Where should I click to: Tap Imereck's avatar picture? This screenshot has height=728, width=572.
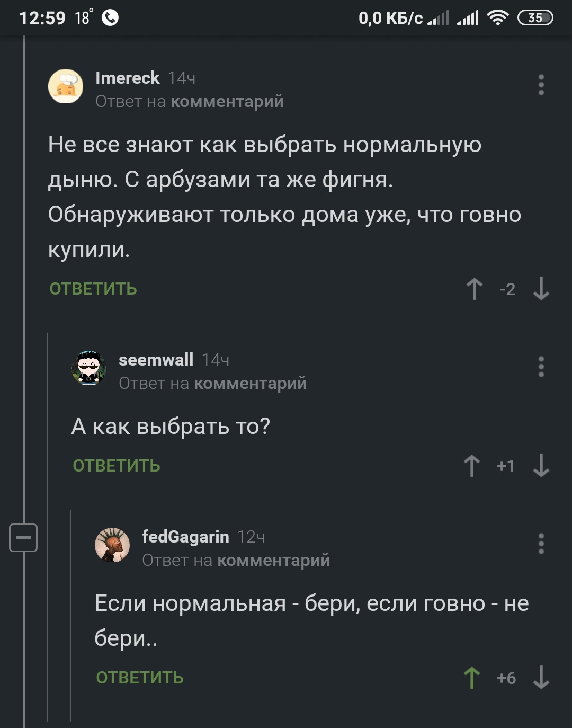pyautogui.click(x=66, y=86)
